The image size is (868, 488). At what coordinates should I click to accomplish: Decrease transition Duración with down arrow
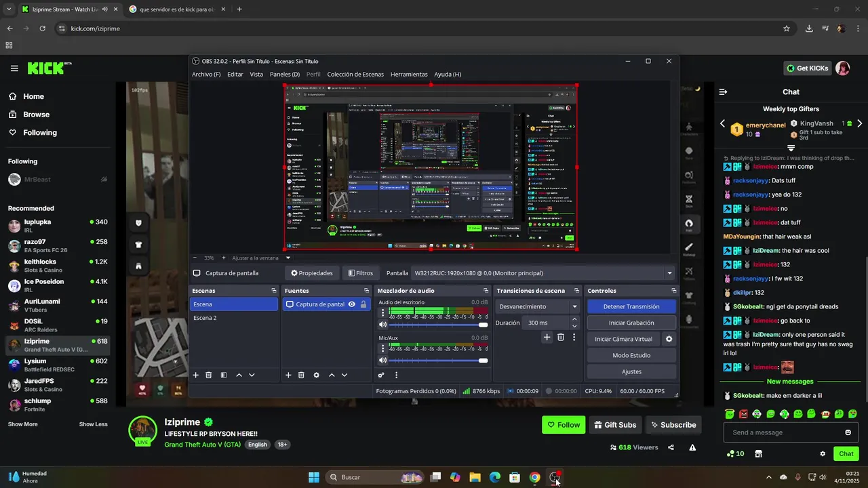[x=575, y=326]
